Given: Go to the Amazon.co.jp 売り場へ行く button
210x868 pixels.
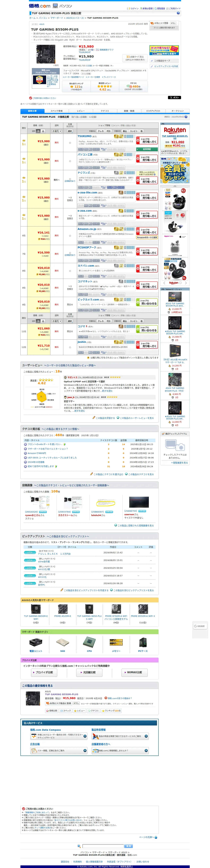Looking at the screenshot, I should click(x=147, y=231).
